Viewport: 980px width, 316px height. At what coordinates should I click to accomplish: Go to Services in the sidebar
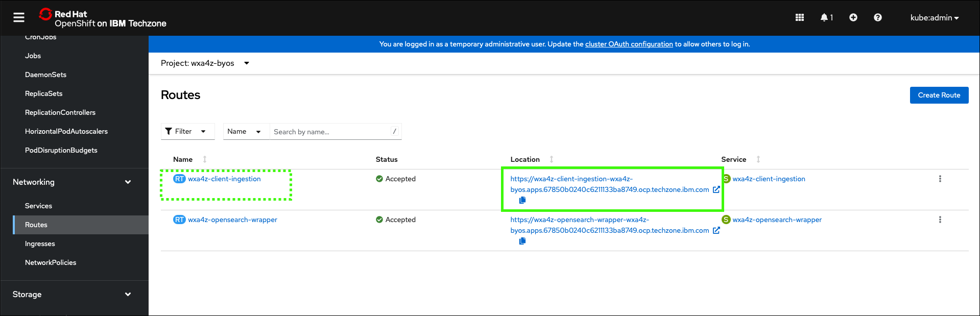[39, 206]
